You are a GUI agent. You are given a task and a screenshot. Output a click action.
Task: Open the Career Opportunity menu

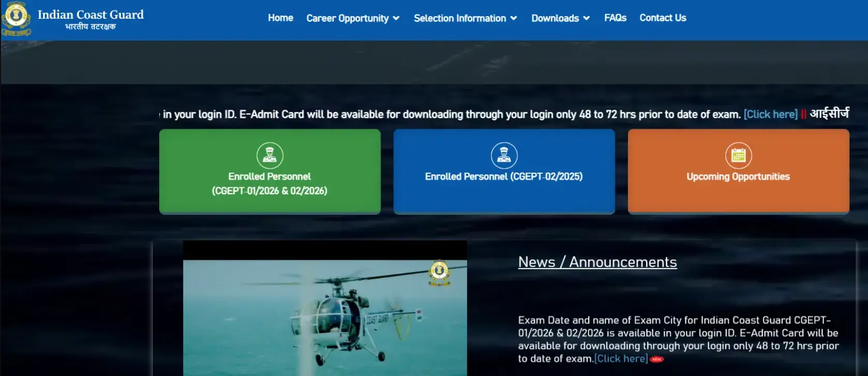pyautogui.click(x=353, y=18)
